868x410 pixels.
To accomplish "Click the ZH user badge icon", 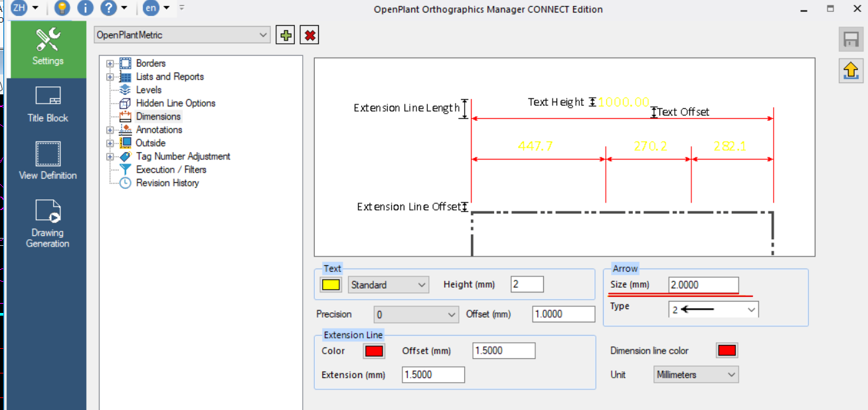I will pyautogui.click(x=19, y=8).
